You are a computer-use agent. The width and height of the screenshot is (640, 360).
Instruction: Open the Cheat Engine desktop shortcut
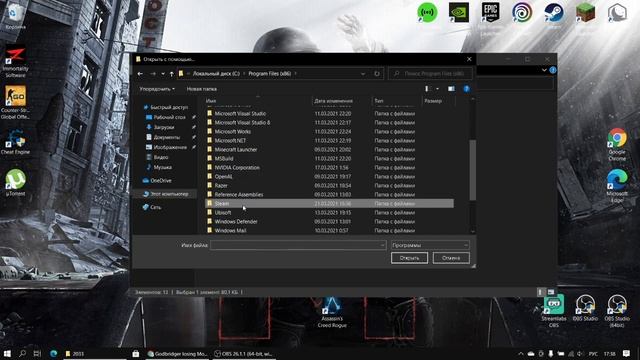tap(16, 142)
